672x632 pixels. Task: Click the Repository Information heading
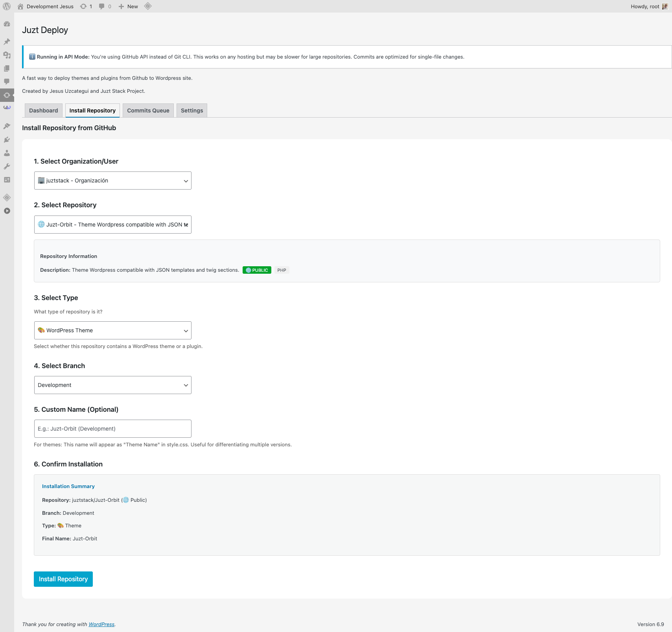click(x=68, y=256)
